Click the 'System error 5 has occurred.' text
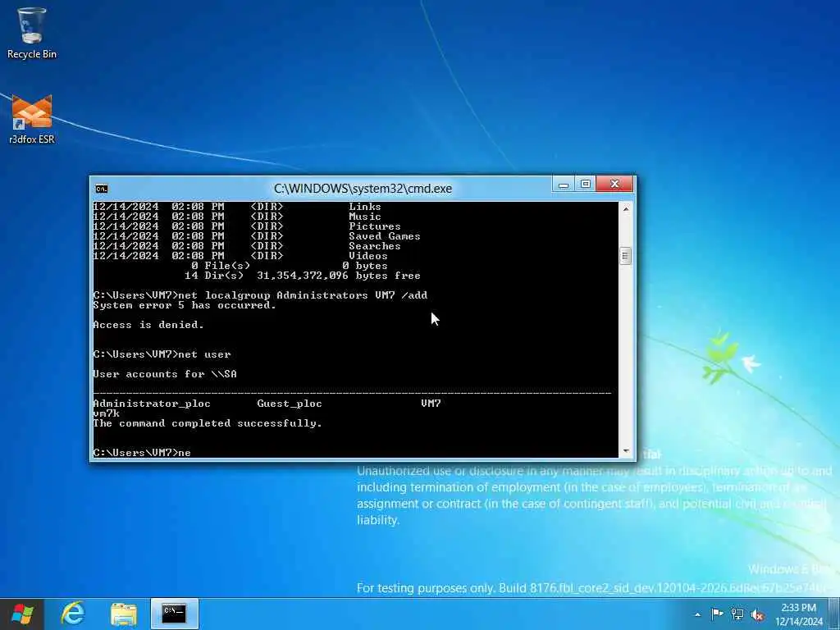This screenshot has height=630, width=840. pos(185,305)
